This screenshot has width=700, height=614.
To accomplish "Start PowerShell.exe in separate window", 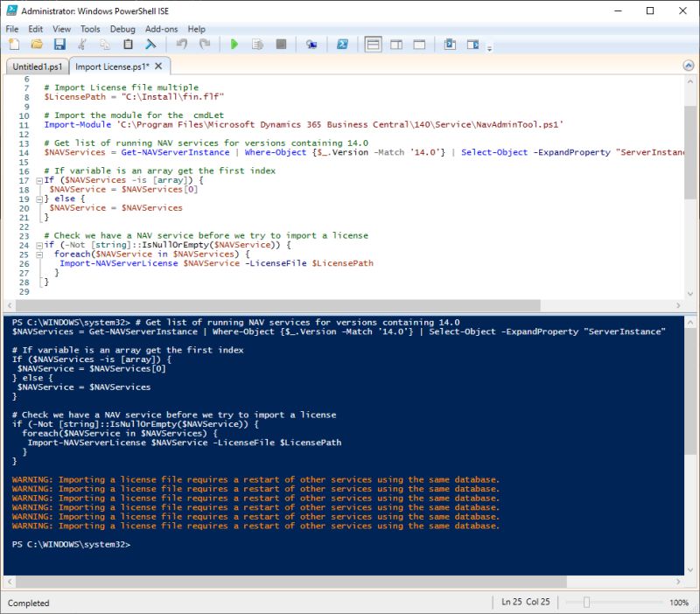I will [342, 45].
